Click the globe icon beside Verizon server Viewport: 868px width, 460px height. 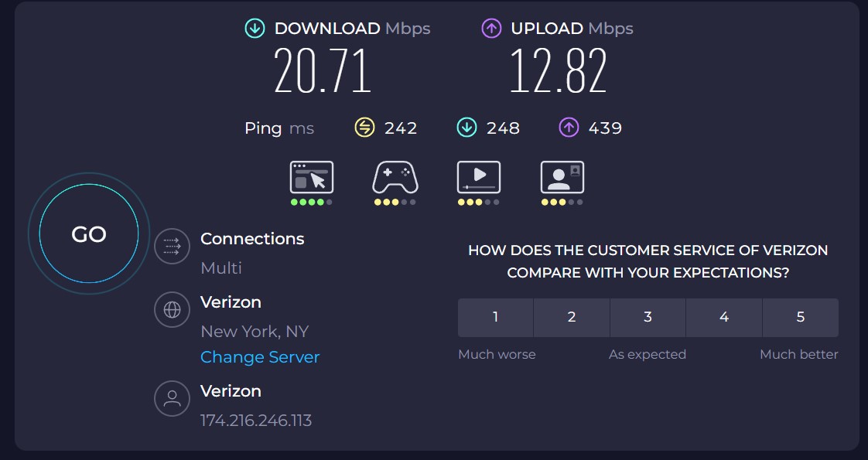(172, 310)
